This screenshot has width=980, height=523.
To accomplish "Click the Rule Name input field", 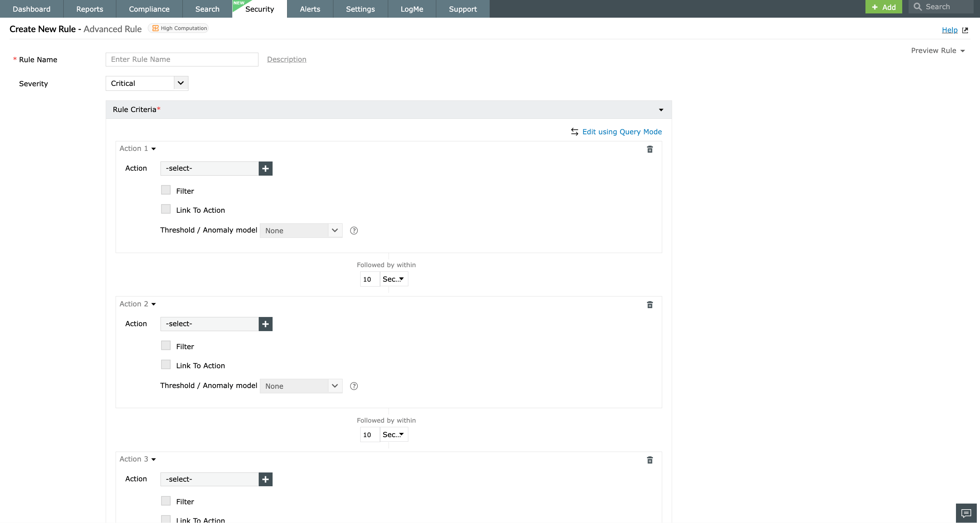I will tap(181, 59).
